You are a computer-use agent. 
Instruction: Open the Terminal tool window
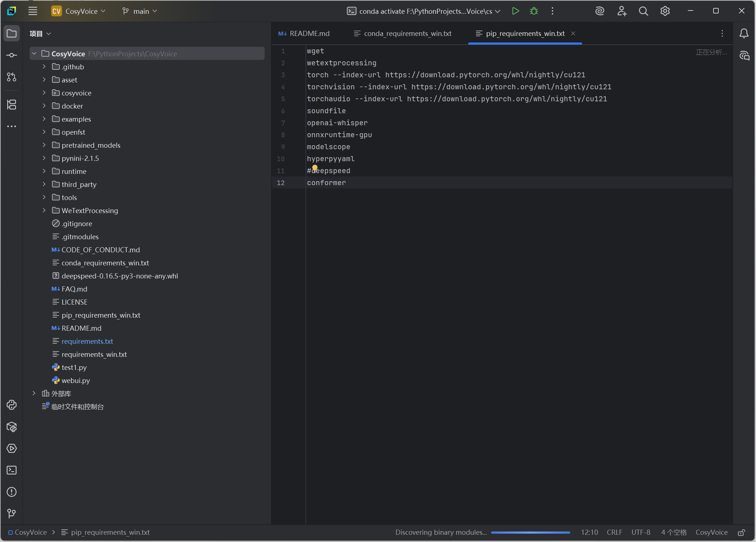pos(12,470)
